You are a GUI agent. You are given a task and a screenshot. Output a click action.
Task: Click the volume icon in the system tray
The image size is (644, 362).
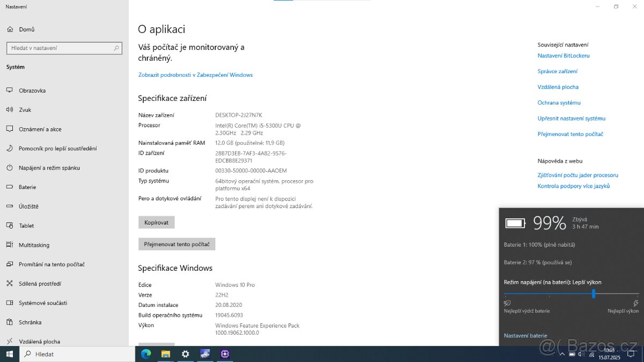tap(581, 354)
